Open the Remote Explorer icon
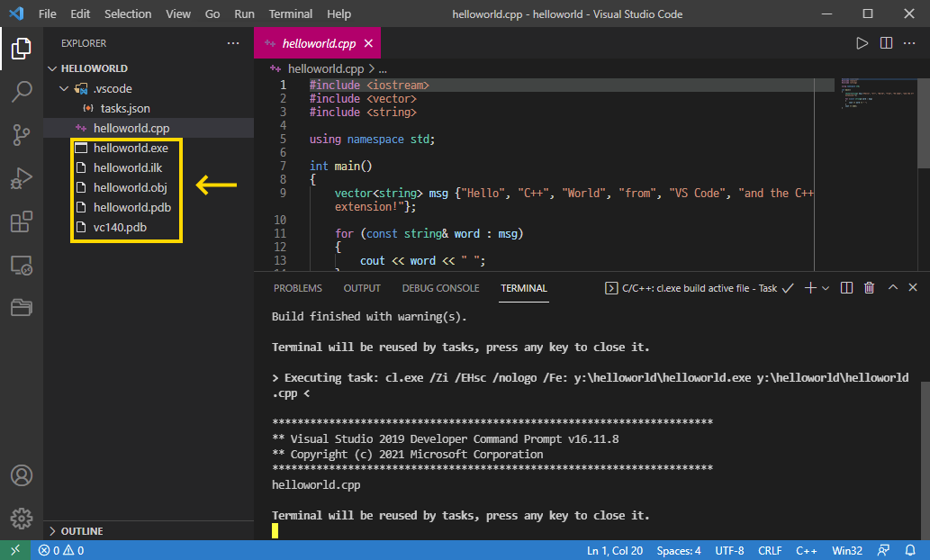 [x=22, y=266]
